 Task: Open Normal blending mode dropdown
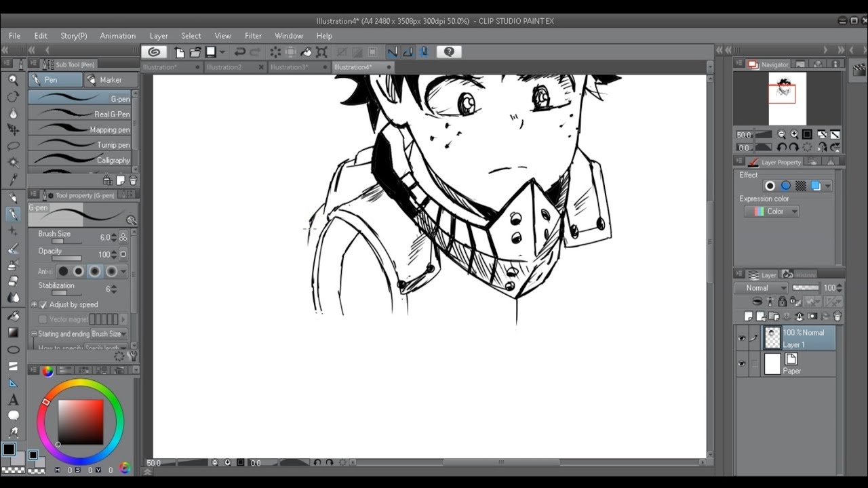click(x=760, y=288)
